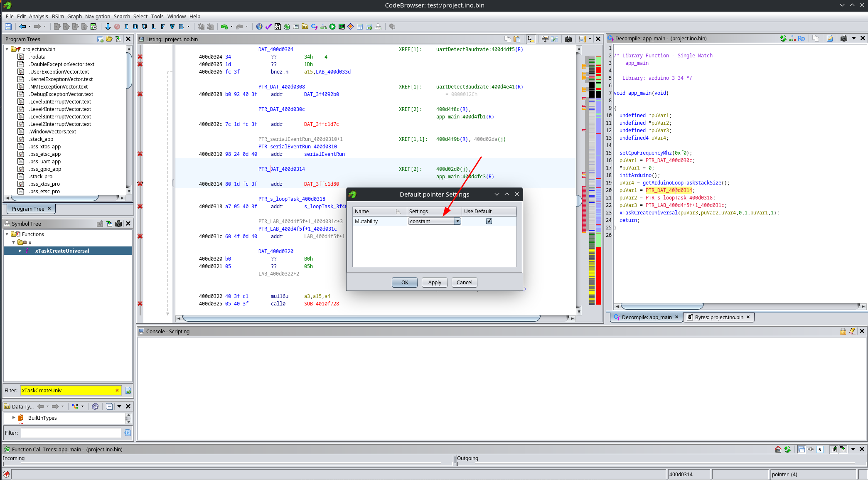Screen dimensions: 868x480
Task: Expand the BuiltInTypes data type node
Action: pos(14,418)
